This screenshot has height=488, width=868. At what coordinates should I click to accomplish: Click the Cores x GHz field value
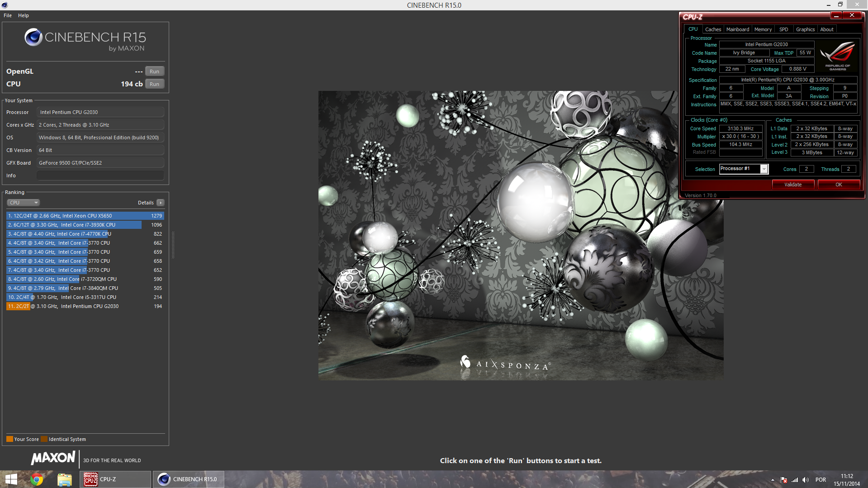tap(100, 125)
